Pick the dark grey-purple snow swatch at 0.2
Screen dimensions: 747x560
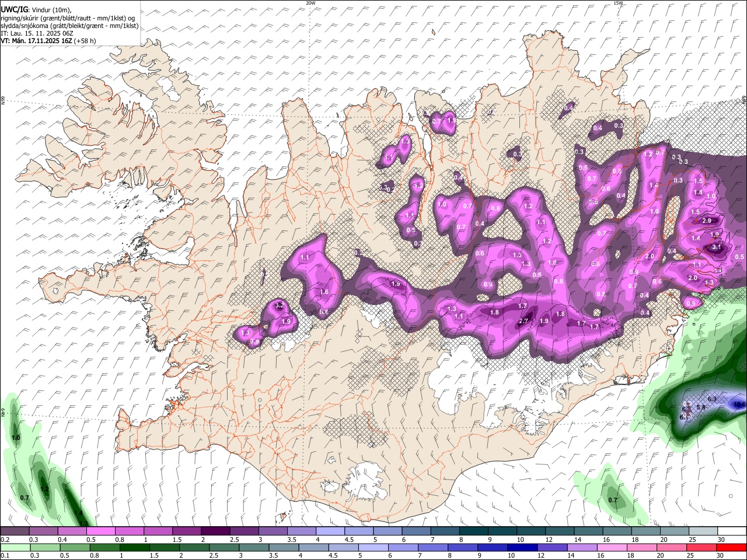[x=15, y=531]
